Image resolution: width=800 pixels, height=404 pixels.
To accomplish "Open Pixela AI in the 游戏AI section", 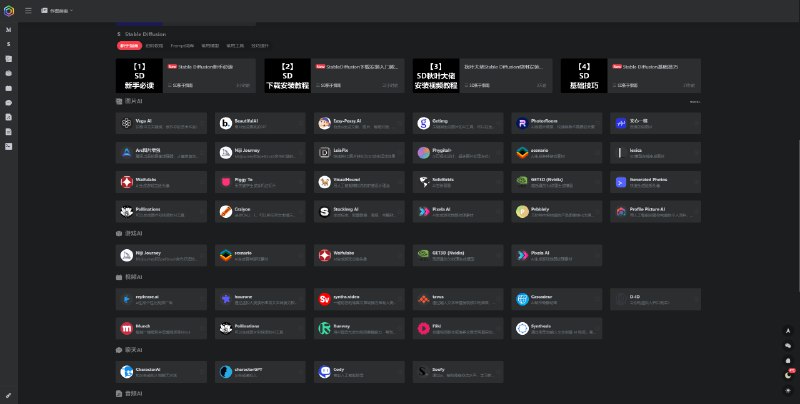I will (557, 256).
